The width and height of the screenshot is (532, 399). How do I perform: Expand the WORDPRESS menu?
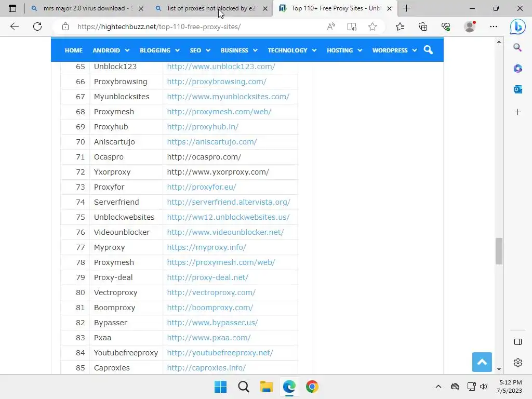tap(394, 50)
